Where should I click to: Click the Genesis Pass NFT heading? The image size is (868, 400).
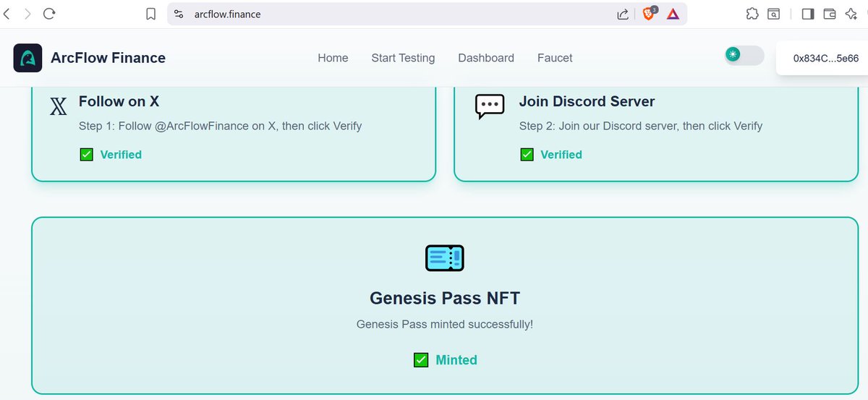445,298
